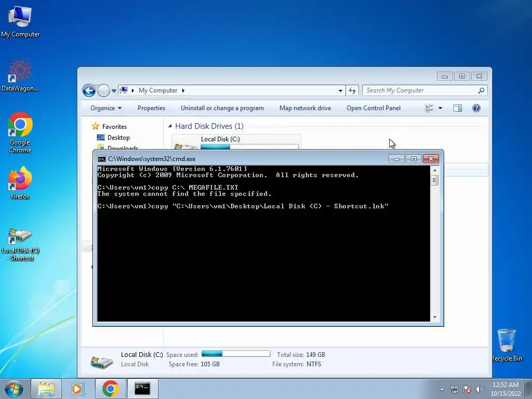Screen dimensions: 532x399
Task: Click the search magnifier icon
Action: pyautogui.click(x=481, y=90)
